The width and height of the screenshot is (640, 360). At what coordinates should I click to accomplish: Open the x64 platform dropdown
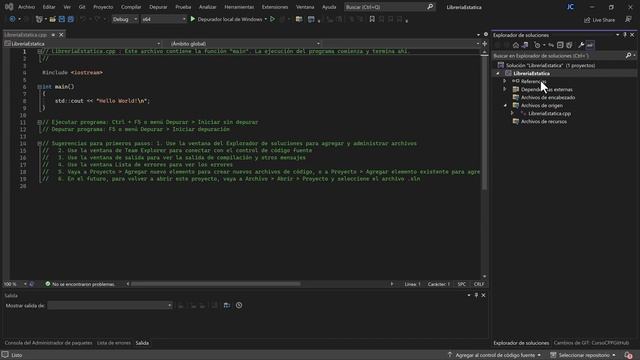(164, 19)
